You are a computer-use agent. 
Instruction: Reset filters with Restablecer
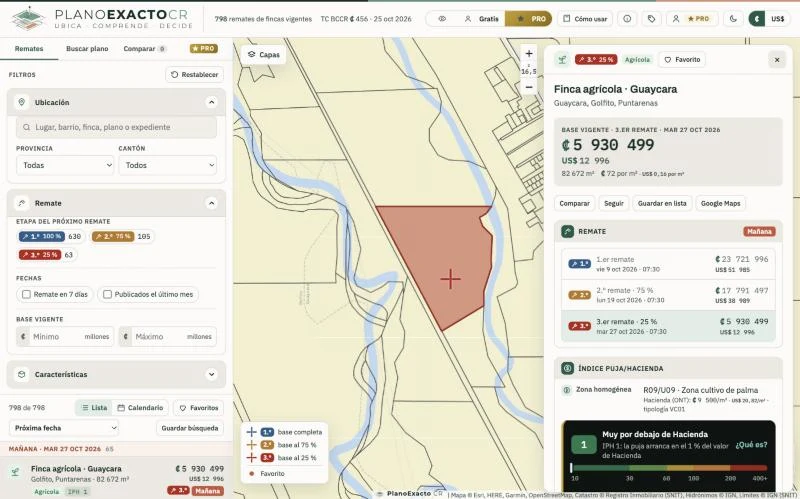coord(194,74)
